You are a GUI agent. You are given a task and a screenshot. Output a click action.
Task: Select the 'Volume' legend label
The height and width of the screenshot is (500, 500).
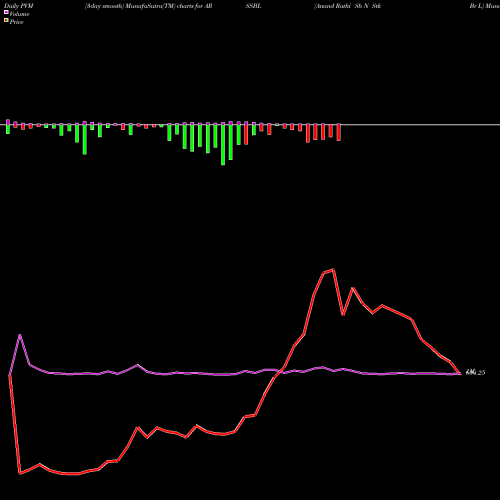[19, 14]
